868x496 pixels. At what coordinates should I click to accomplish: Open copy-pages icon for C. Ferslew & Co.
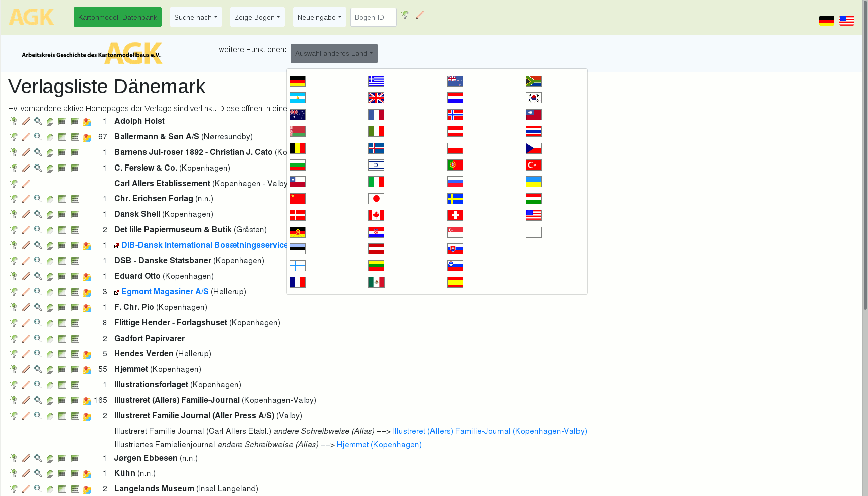pos(50,169)
